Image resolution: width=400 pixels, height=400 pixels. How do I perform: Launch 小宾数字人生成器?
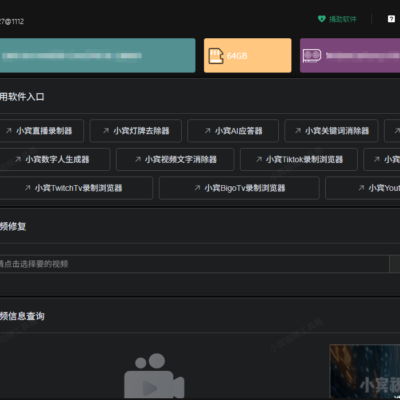(x=54, y=159)
